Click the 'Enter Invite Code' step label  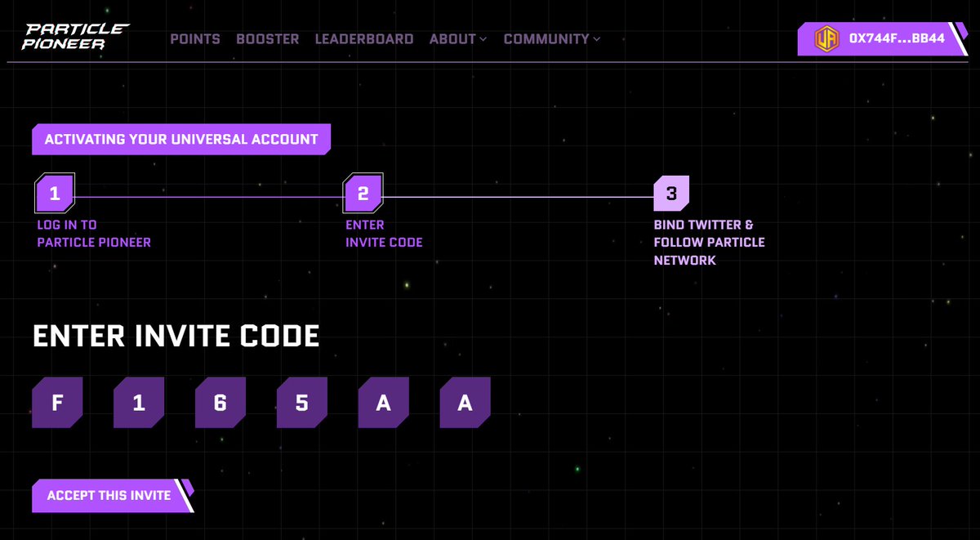pos(384,234)
